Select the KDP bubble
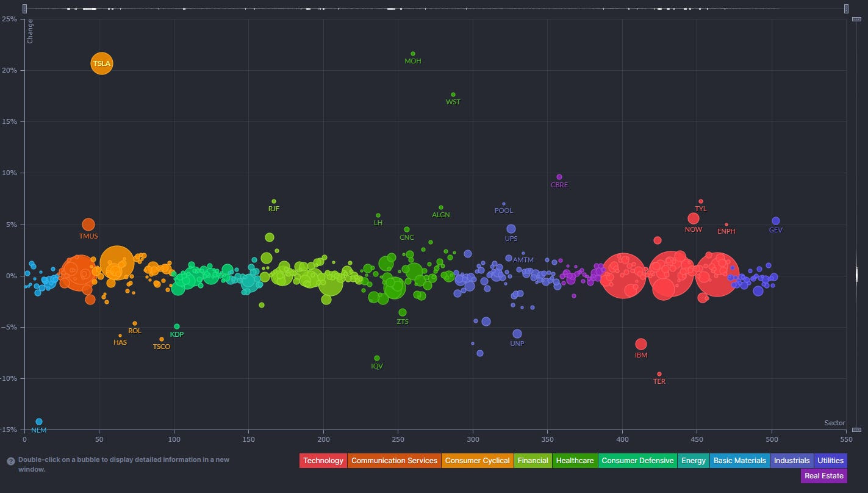Viewport: 868px width, 493px height. click(x=177, y=326)
